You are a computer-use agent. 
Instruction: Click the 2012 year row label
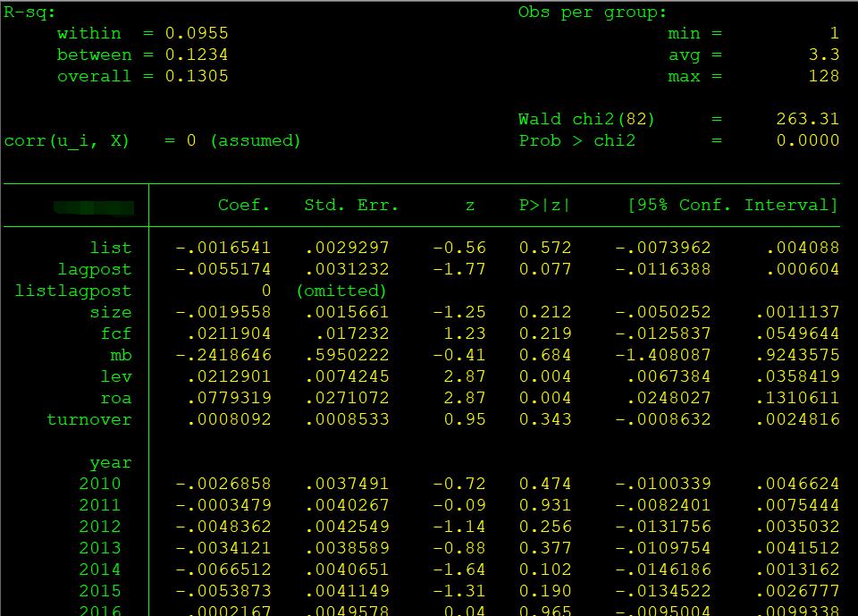pos(100,527)
